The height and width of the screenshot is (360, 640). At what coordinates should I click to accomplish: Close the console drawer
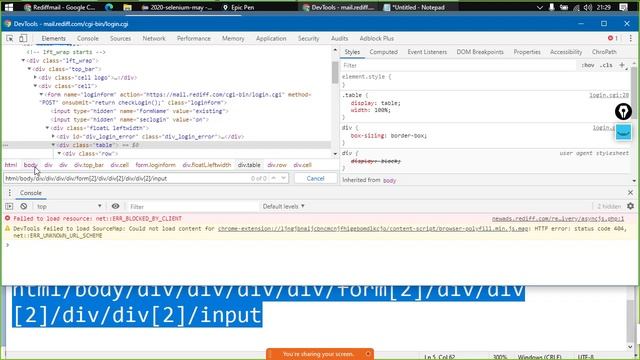point(631,193)
